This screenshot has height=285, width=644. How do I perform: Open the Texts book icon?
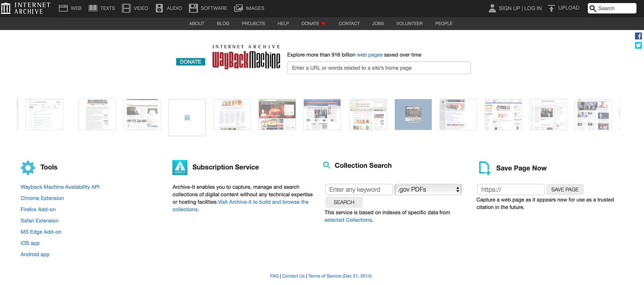[93, 8]
